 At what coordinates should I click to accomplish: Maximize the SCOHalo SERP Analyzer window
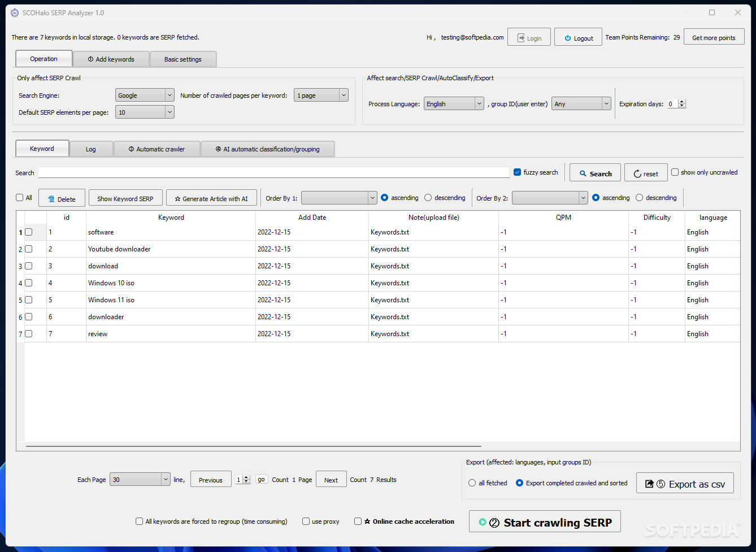(712, 12)
